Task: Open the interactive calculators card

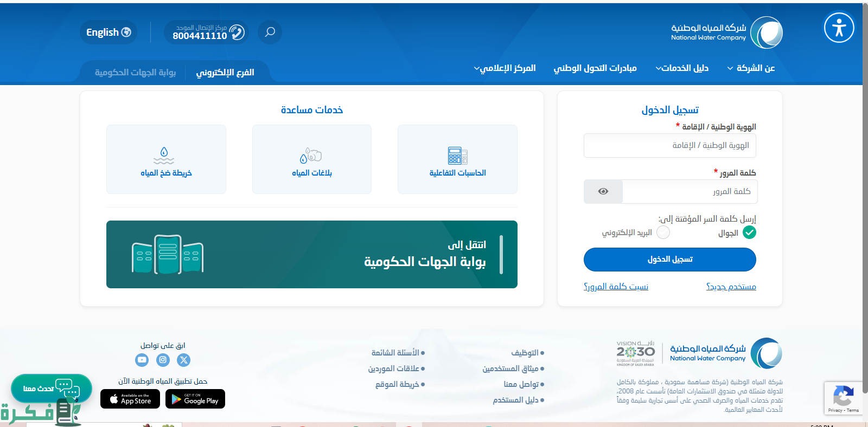Action: [x=457, y=160]
